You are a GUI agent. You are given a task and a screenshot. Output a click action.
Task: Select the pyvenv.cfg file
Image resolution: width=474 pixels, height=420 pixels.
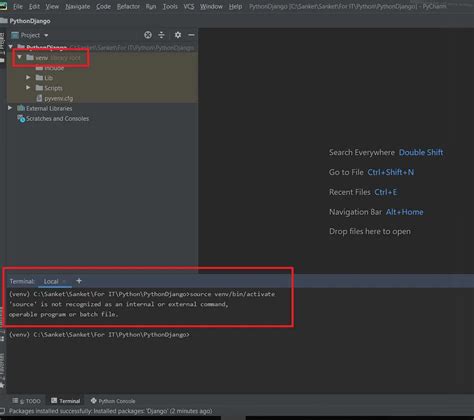tap(58, 98)
